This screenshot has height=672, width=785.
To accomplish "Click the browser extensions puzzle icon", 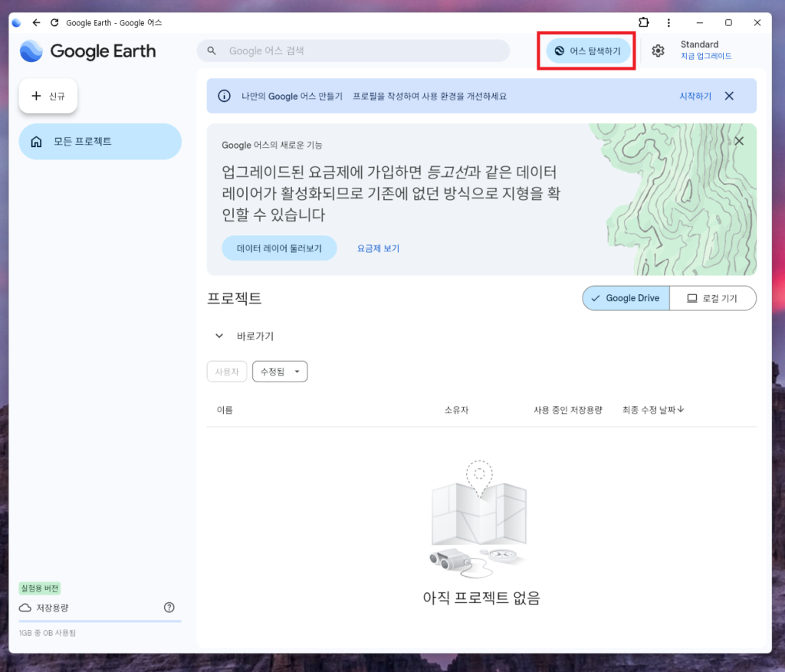I will pyautogui.click(x=643, y=22).
